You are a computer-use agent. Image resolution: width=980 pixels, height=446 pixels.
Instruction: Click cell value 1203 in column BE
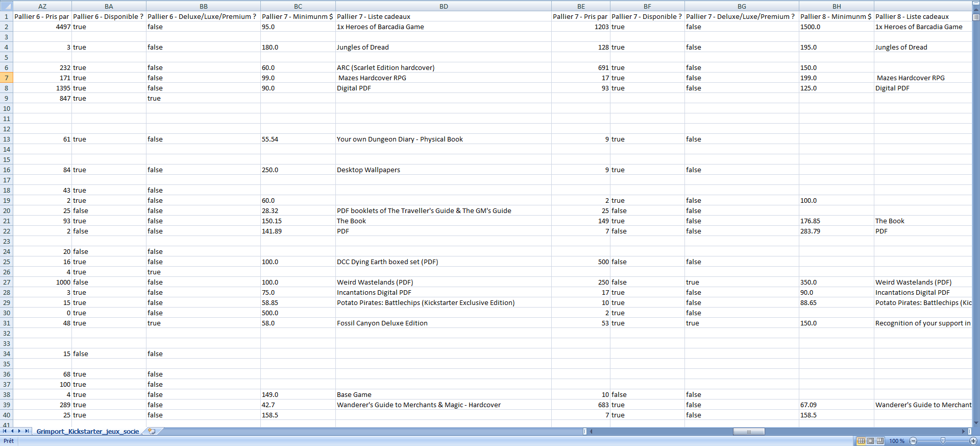[x=581, y=27]
